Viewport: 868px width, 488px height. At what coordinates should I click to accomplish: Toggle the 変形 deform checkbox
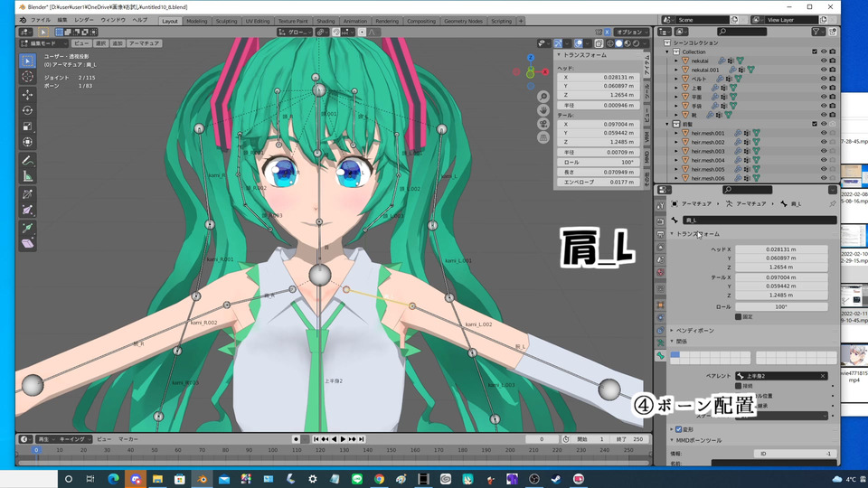tap(679, 429)
